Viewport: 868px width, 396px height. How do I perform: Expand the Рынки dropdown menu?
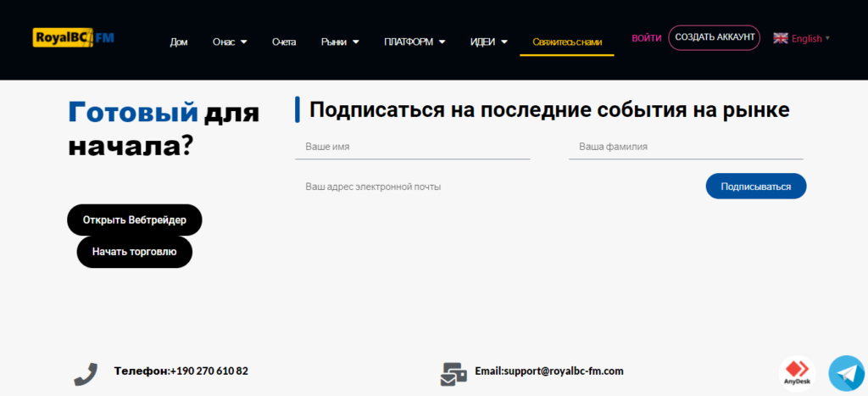tap(340, 42)
